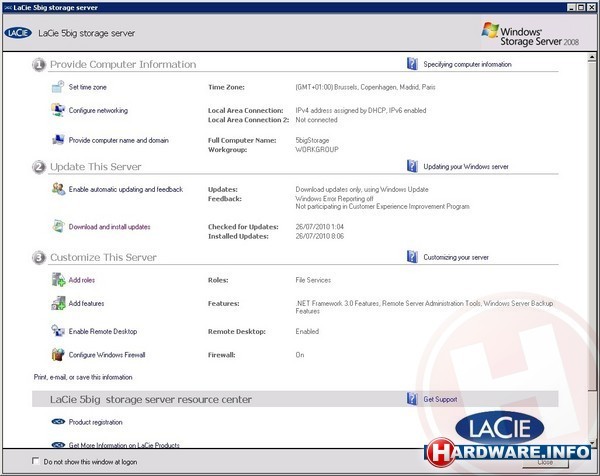
Task: Click the Local Area Connection 2 Not connected value
Action: click(316, 120)
